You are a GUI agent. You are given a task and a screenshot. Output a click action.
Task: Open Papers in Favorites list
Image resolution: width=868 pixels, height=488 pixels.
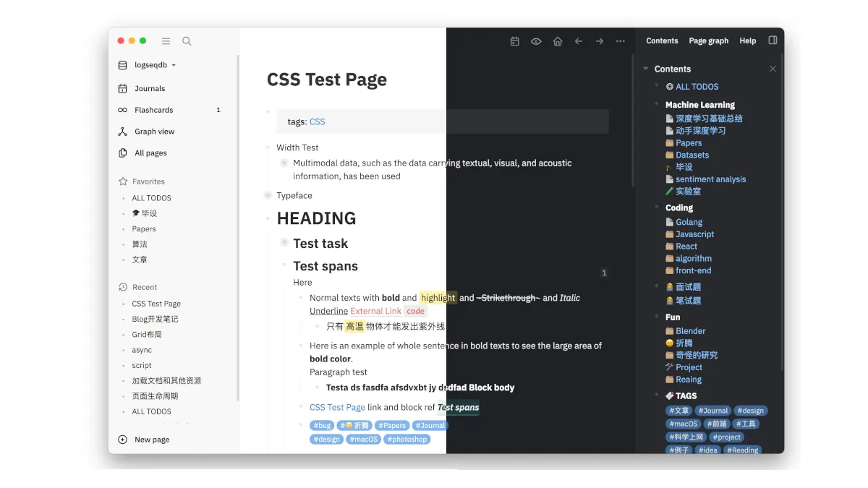[x=144, y=229]
